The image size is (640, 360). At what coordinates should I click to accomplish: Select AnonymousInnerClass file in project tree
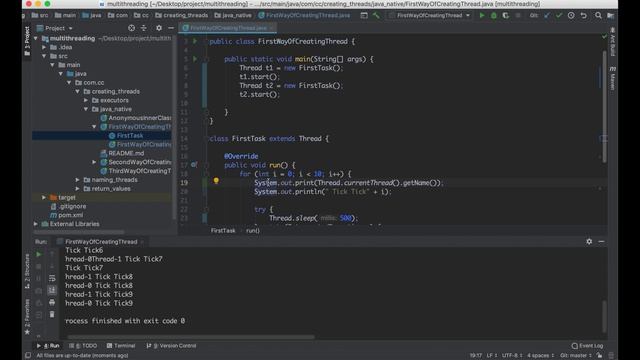click(x=136, y=118)
